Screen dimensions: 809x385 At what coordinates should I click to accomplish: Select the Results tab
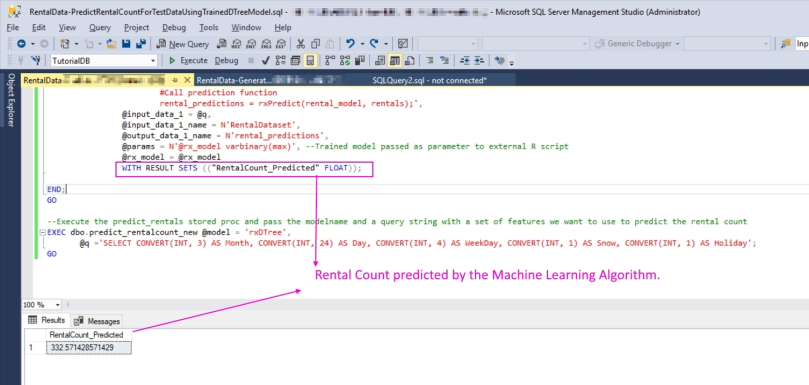(x=47, y=320)
